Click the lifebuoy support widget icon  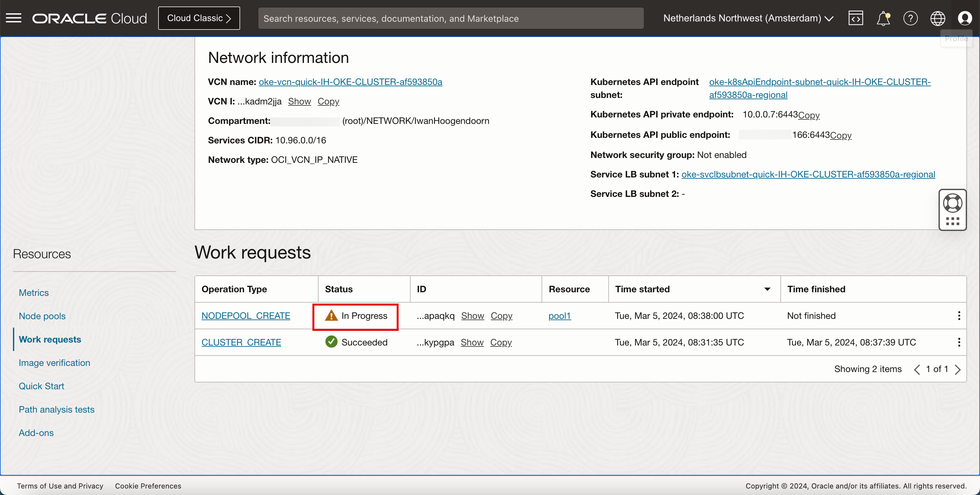pyautogui.click(x=952, y=203)
